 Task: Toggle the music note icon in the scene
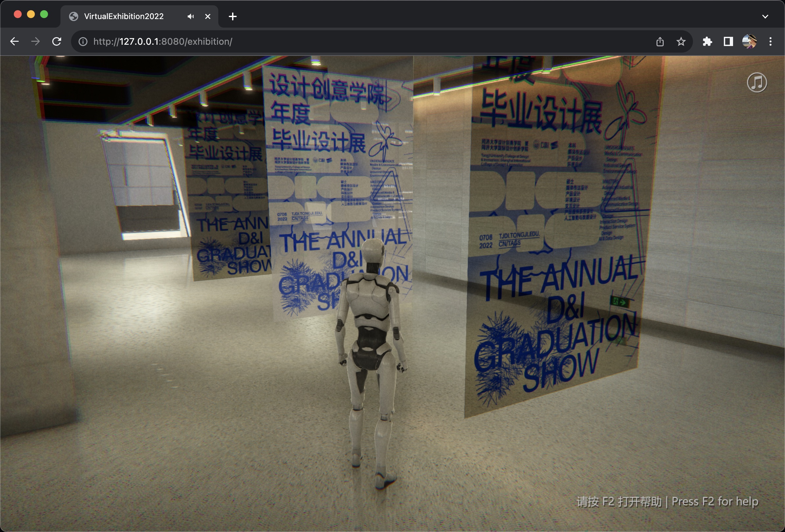click(757, 83)
